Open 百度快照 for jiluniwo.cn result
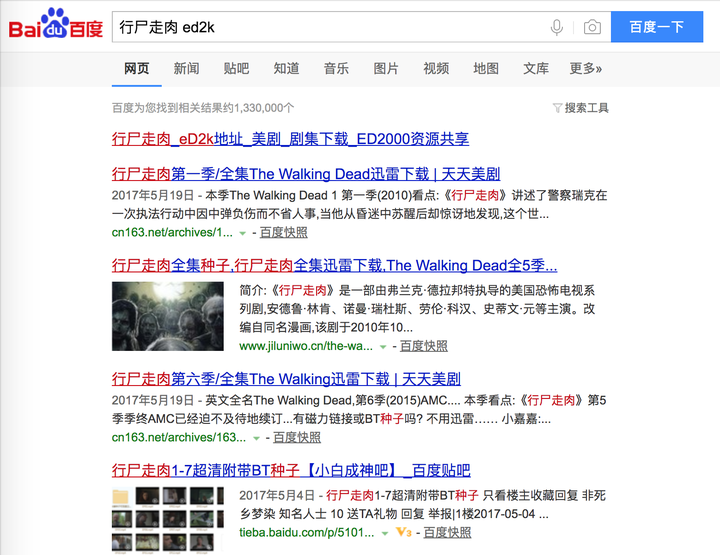 coord(423,346)
